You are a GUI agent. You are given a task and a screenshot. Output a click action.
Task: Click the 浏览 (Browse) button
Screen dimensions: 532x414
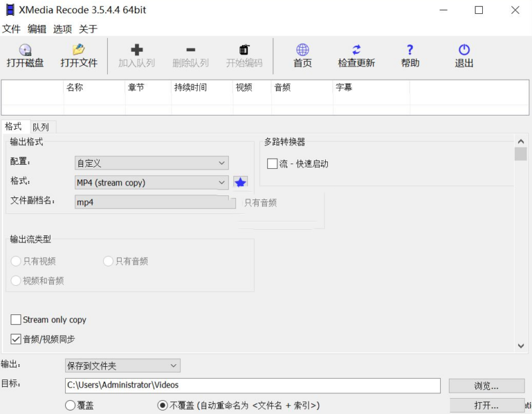(x=486, y=385)
